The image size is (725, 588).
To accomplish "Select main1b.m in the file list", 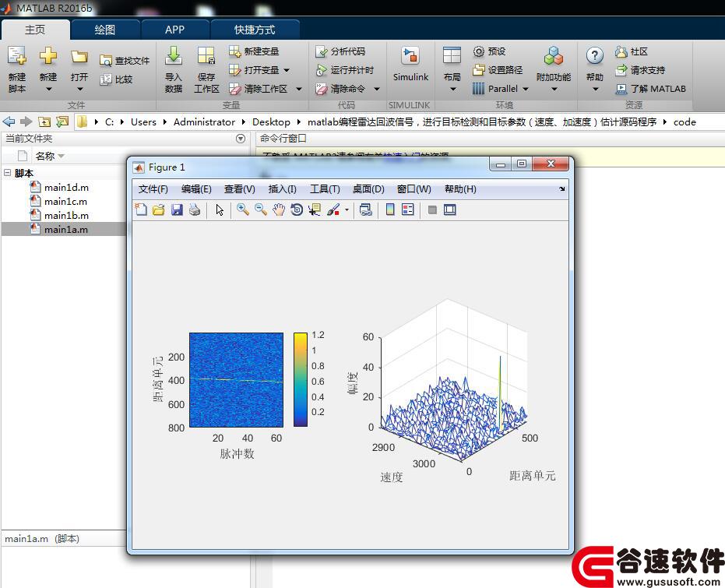I will (x=66, y=216).
